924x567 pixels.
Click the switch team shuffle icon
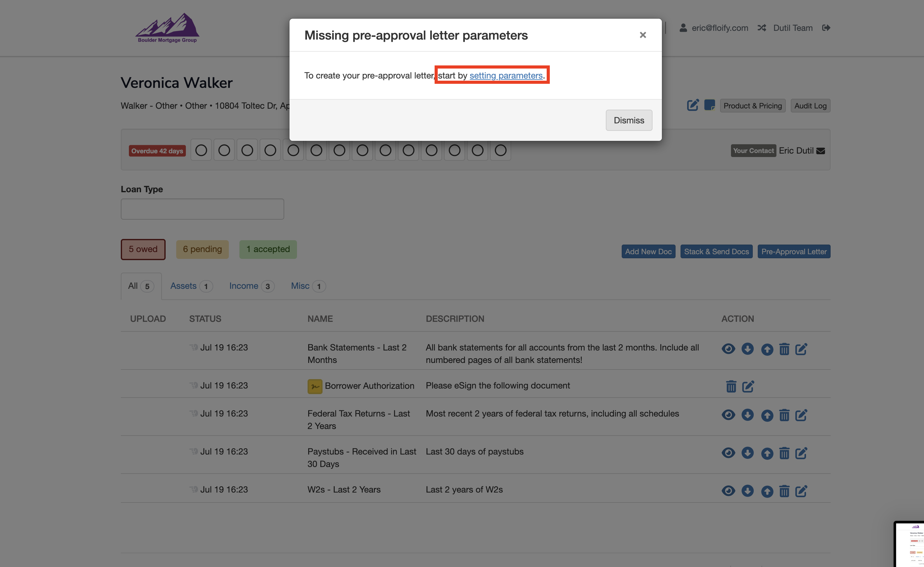point(761,28)
